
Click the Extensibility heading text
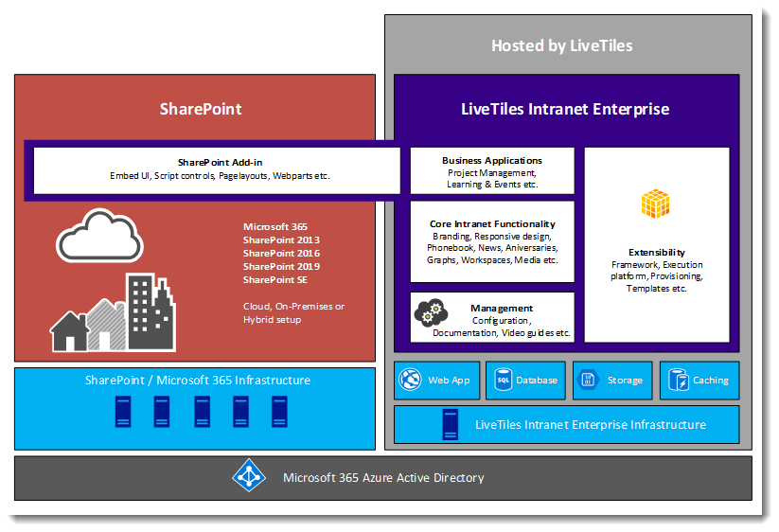pos(657,253)
